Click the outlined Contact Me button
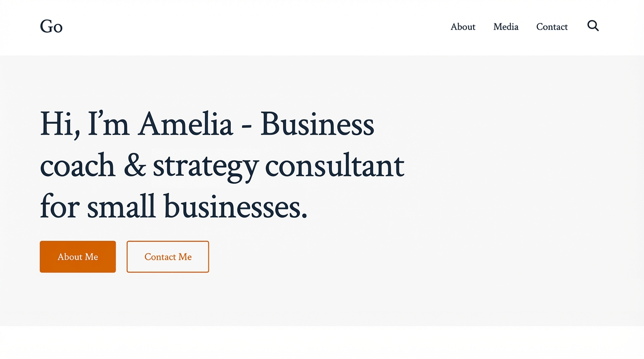The width and height of the screenshot is (644, 359). pyautogui.click(x=168, y=257)
